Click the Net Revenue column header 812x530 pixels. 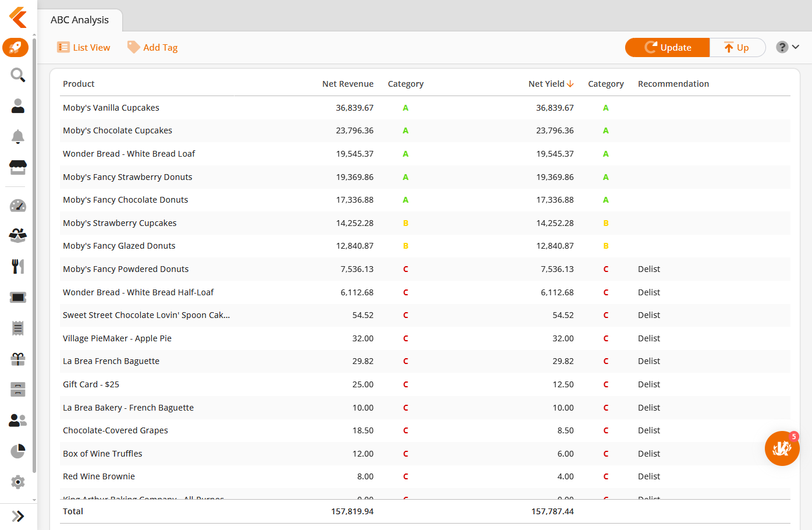click(348, 84)
